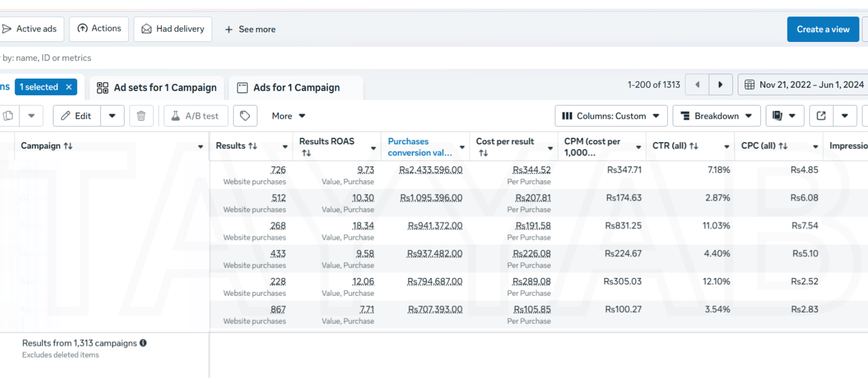Open the date range picker
The image size is (868, 386).
point(804,85)
